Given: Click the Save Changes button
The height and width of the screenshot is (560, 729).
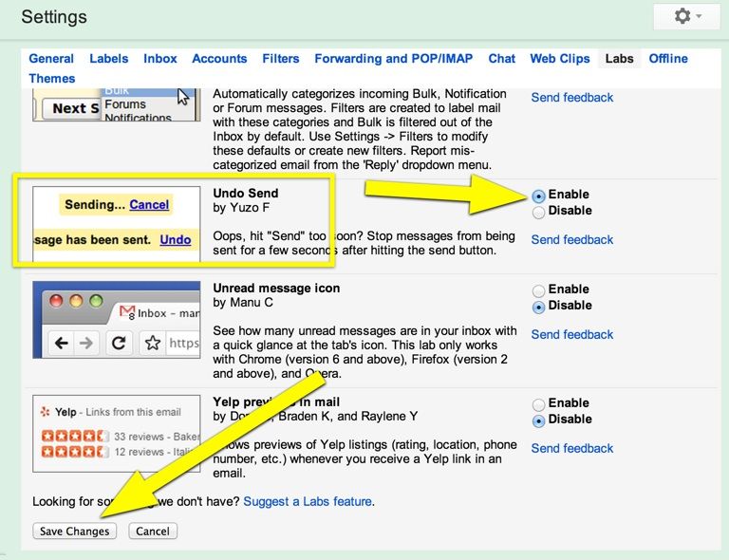Looking at the screenshot, I should point(75,532).
